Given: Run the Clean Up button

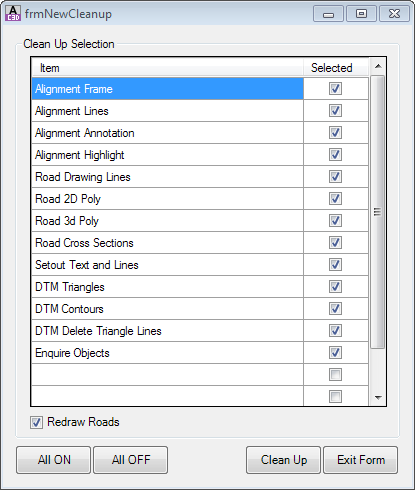Looking at the screenshot, I should point(284,460).
